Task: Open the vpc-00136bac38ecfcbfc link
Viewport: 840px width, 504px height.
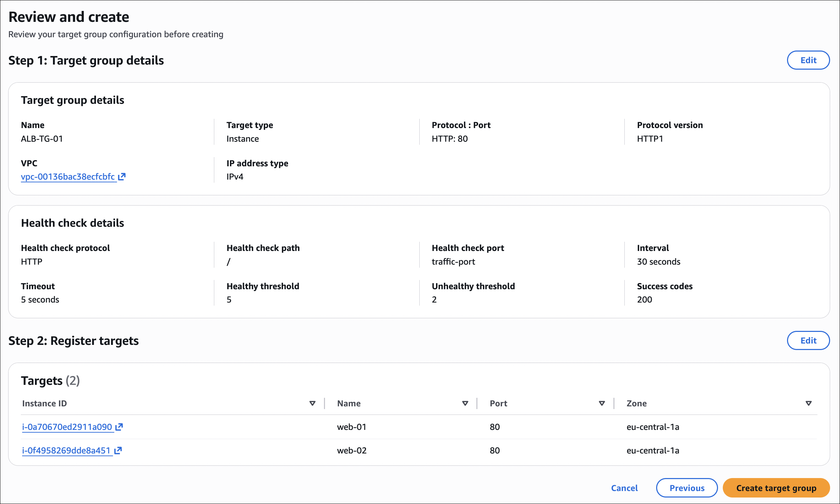Action: coord(68,177)
